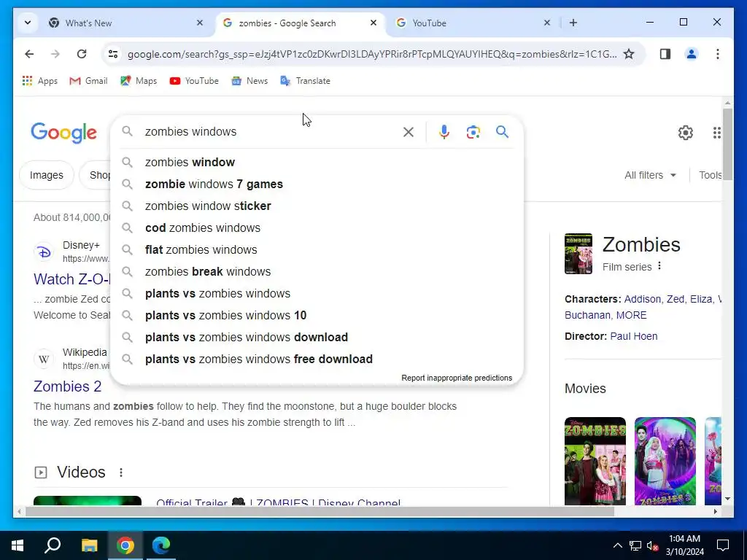This screenshot has width=747, height=560.
Task: Close the What's New tab
Action: (x=200, y=23)
